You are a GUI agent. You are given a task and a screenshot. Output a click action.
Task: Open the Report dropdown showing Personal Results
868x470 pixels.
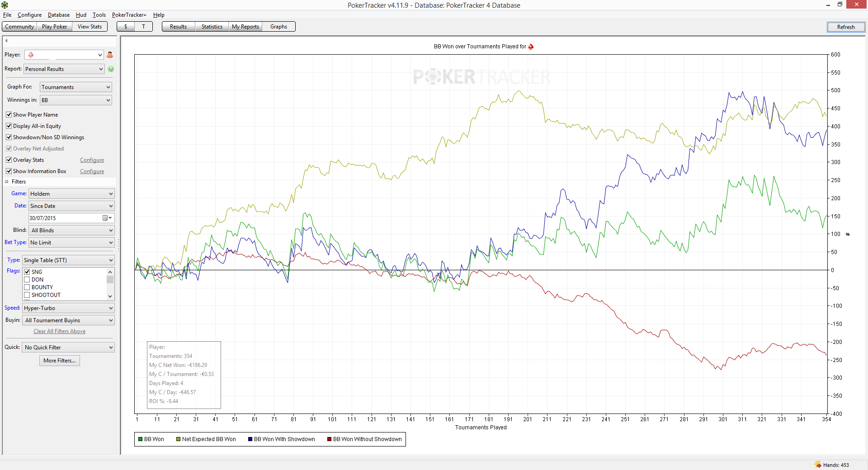click(x=64, y=69)
